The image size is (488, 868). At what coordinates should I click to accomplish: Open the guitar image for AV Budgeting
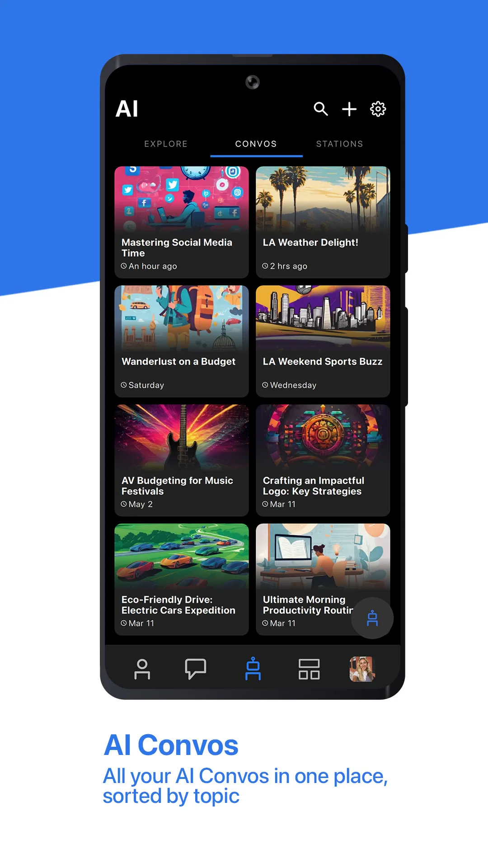pos(182,437)
